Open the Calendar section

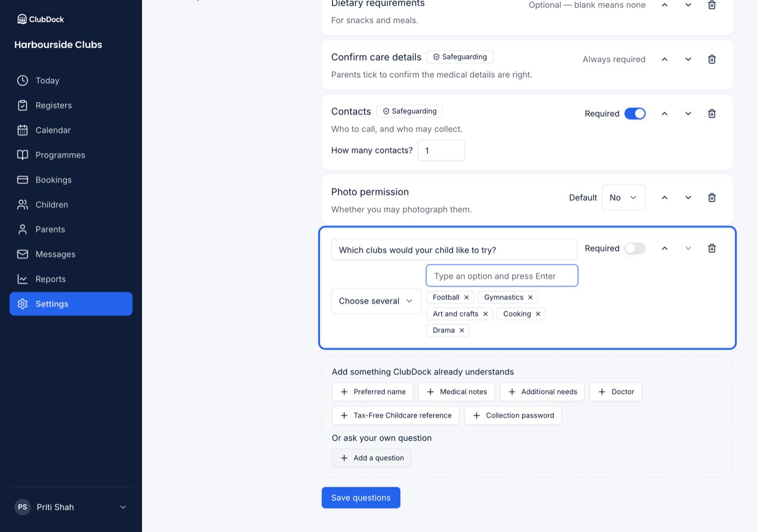tap(71, 130)
